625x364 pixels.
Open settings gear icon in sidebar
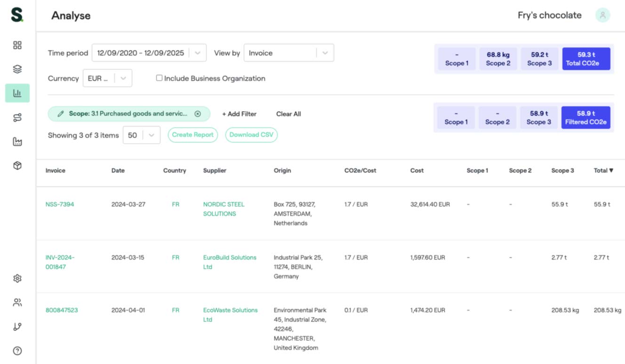tap(17, 278)
